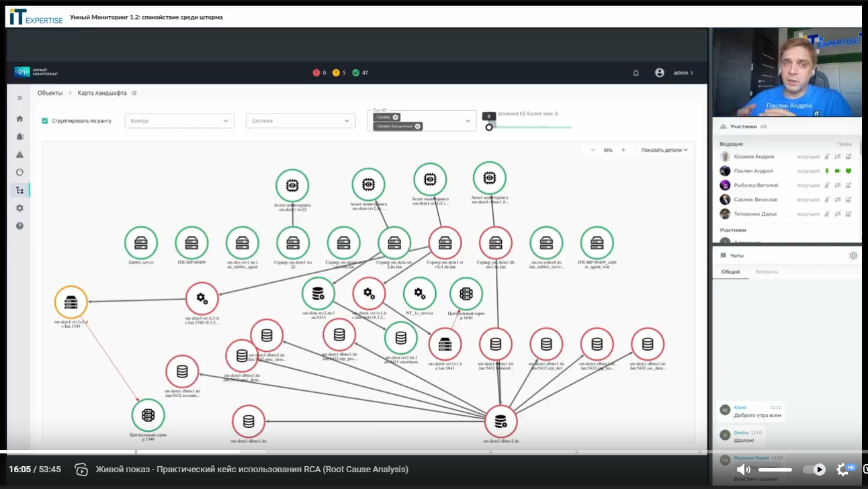Open the Система dropdown

point(300,121)
